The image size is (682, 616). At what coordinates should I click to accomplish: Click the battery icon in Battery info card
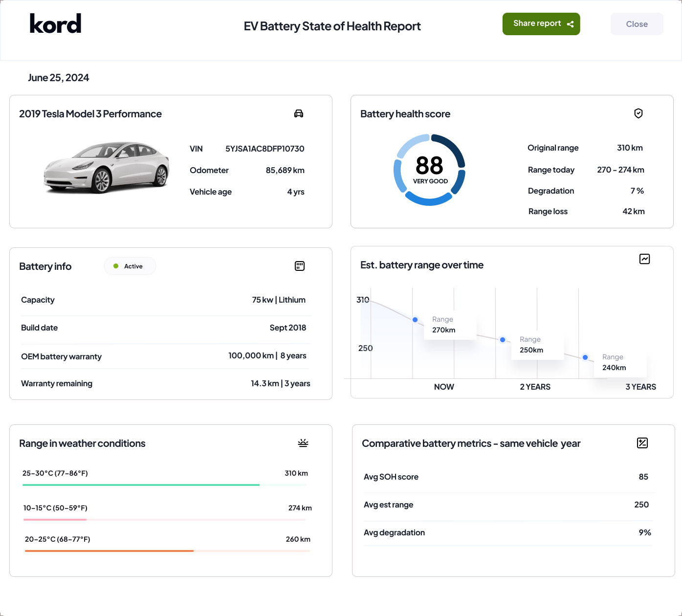[x=299, y=266]
